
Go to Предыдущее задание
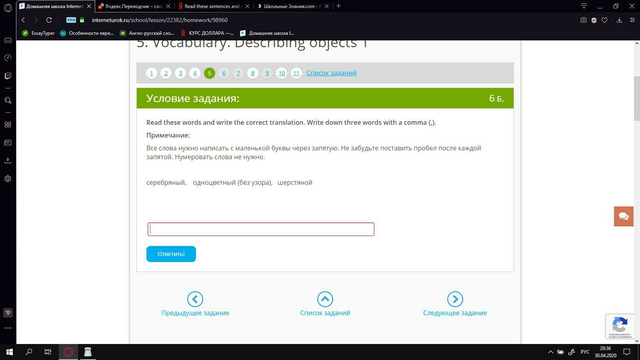coord(195,304)
